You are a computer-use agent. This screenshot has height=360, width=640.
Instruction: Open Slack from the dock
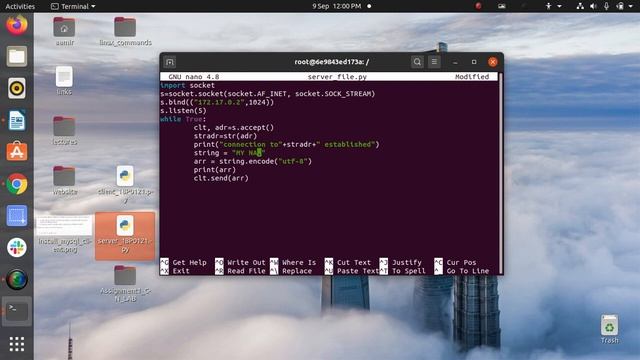(x=17, y=247)
